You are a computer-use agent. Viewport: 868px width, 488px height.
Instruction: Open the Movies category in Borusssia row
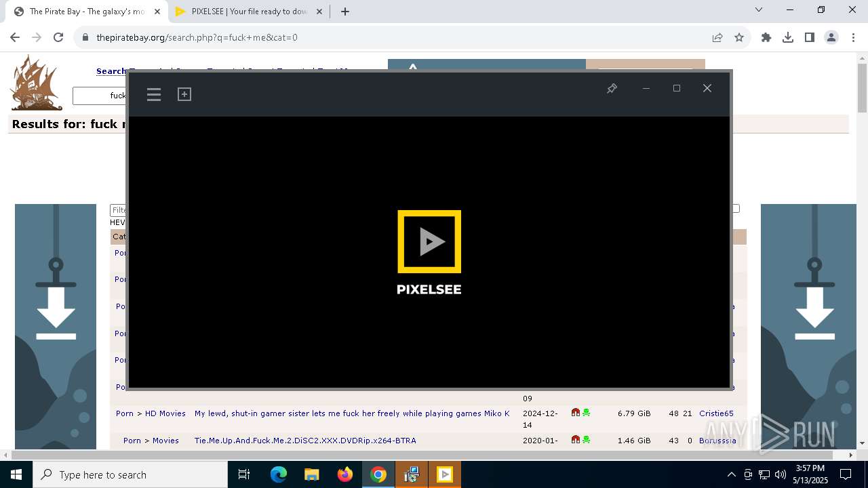tap(165, 441)
